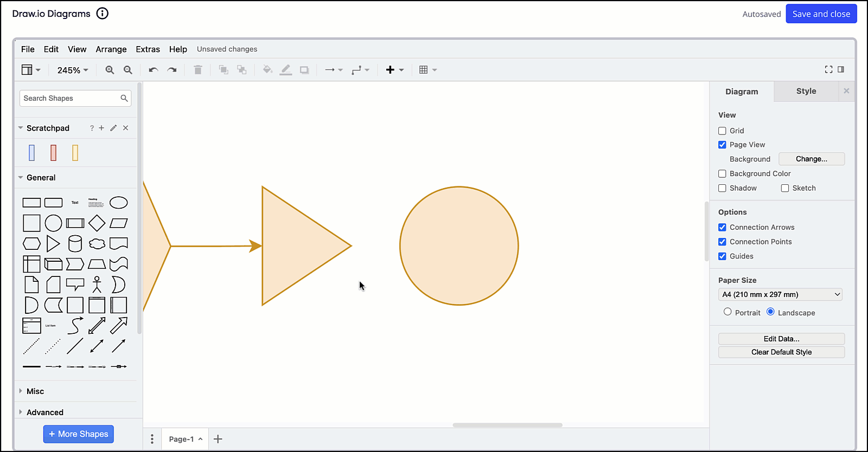Open the 245% zoom level dropdown
The image size is (868, 452).
73,70
